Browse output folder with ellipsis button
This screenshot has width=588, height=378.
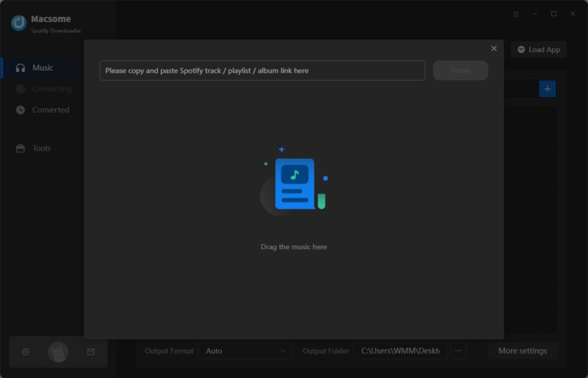point(458,351)
